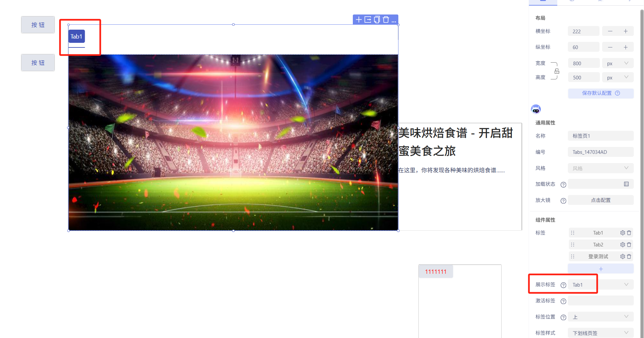Click the 放大镜 help icon
The width and height of the screenshot is (644, 338).
[563, 201]
